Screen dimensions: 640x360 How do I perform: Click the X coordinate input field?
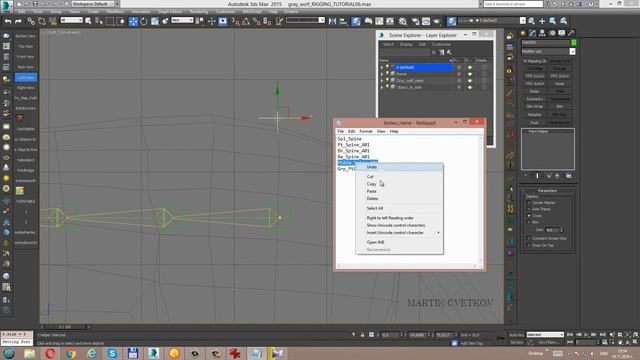tap(389, 335)
